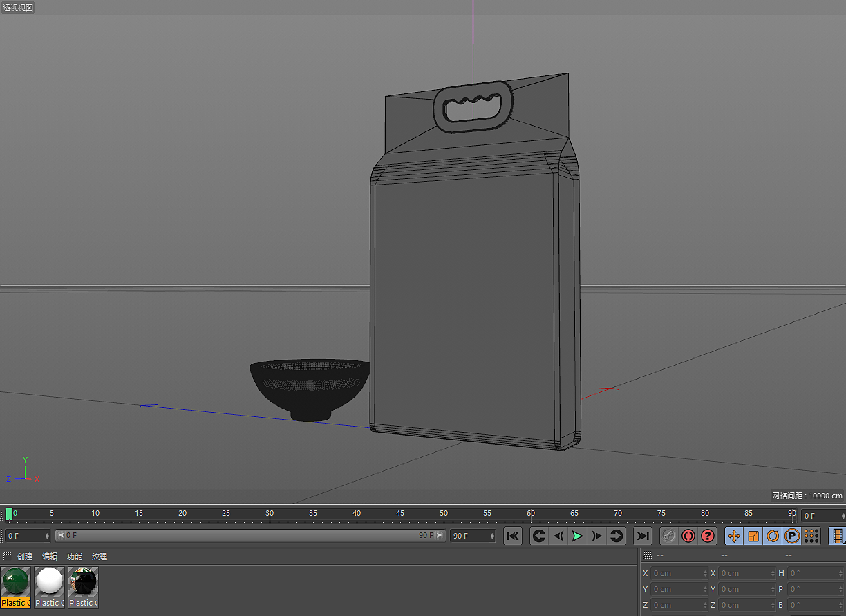
Task: Click the preview range slider bar
Action: pyautogui.click(x=250, y=536)
